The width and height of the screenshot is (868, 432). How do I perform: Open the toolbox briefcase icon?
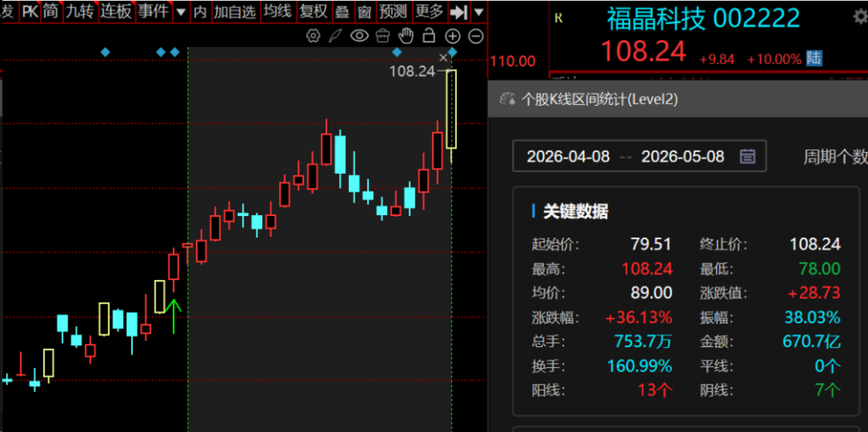(x=382, y=36)
